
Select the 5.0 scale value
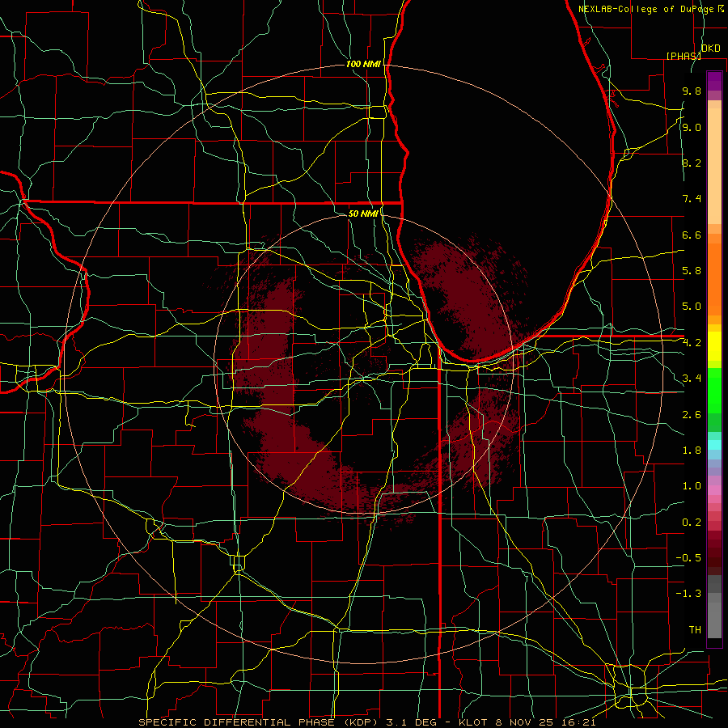pos(692,307)
